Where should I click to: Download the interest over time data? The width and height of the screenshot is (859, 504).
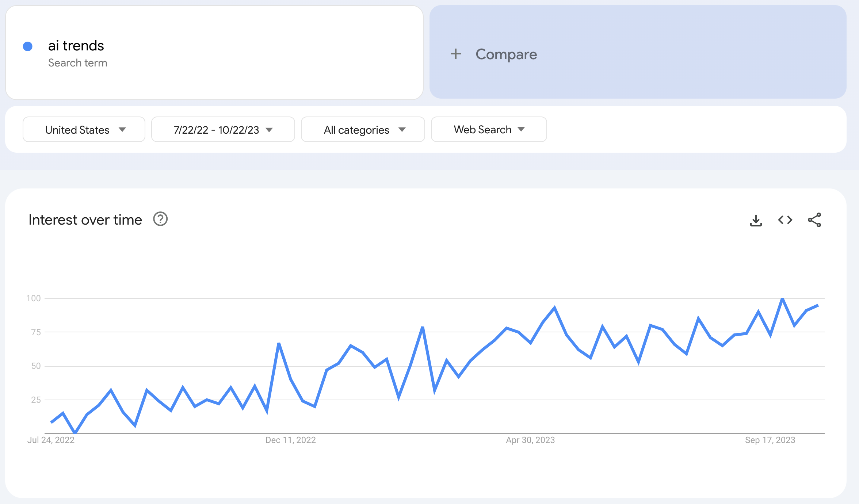[756, 220]
